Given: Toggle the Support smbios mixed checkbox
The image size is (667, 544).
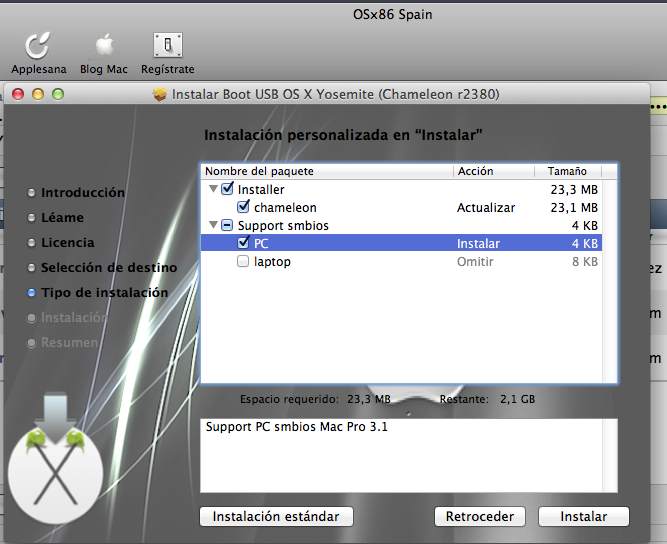Looking at the screenshot, I should [x=228, y=225].
